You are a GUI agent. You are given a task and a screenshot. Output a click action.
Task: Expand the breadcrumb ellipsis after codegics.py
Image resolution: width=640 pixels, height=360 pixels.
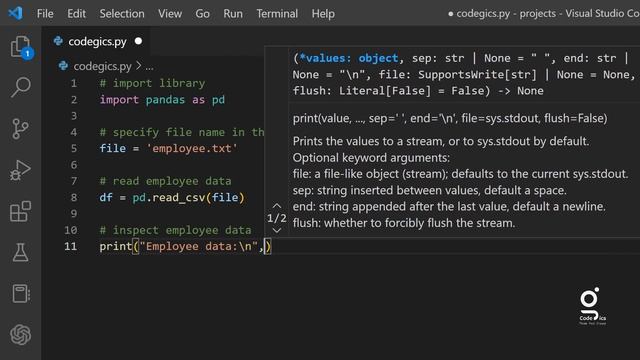pyautogui.click(x=149, y=67)
